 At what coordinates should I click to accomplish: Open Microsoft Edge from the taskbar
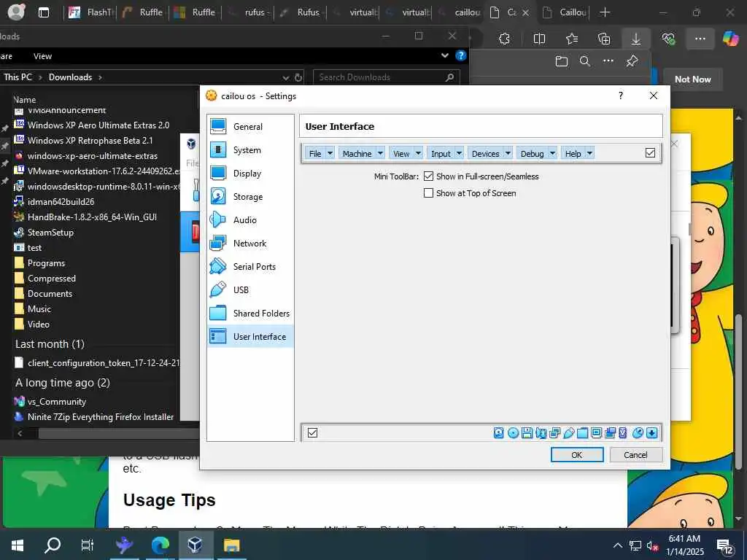[160, 545]
